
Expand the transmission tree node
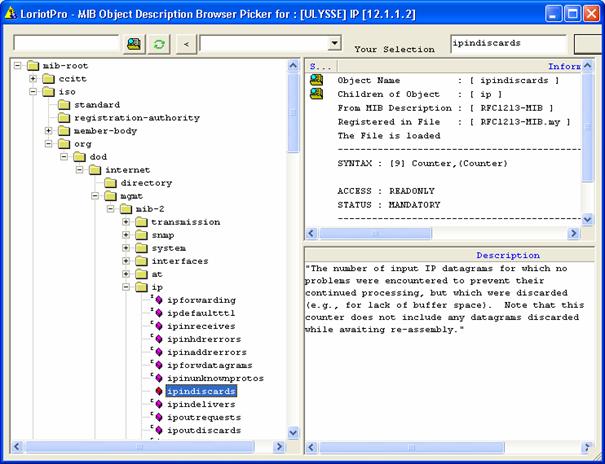[x=126, y=222]
